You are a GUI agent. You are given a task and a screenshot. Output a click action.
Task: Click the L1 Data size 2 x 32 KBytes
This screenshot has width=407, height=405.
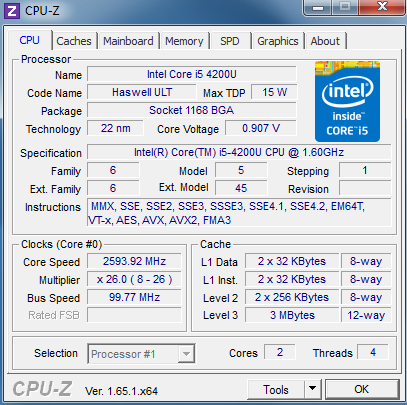[292, 261]
